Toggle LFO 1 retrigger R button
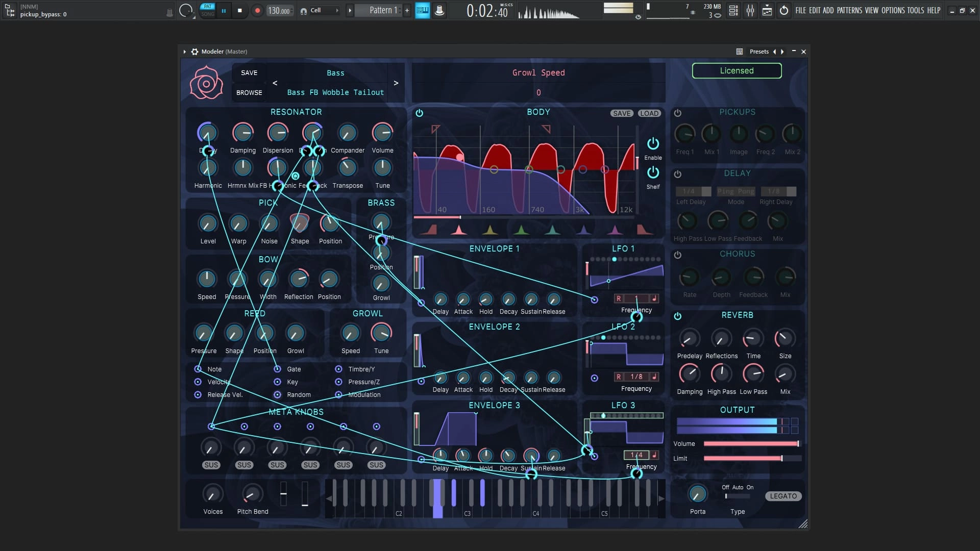 click(x=619, y=298)
